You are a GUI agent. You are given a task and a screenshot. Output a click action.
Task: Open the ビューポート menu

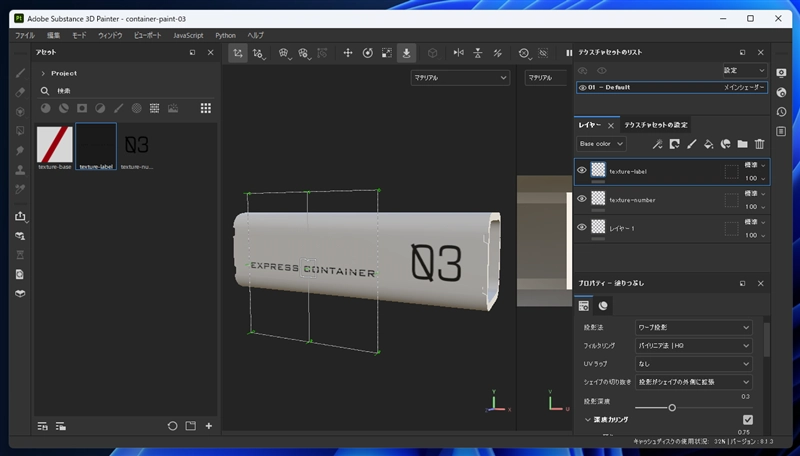tap(147, 35)
